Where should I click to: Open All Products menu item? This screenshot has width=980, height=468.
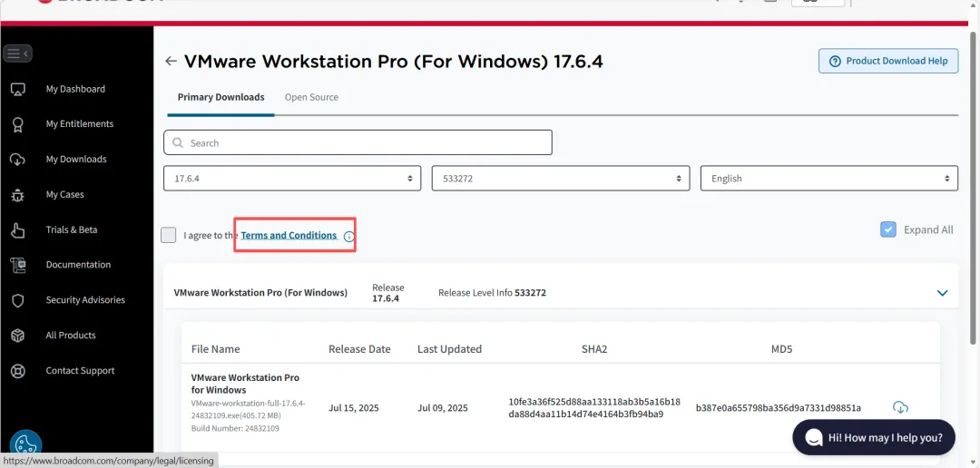71,336
